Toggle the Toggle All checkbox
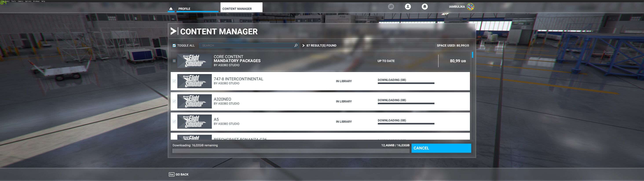This screenshot has width=644, height=181. click(x=174, y=45)
